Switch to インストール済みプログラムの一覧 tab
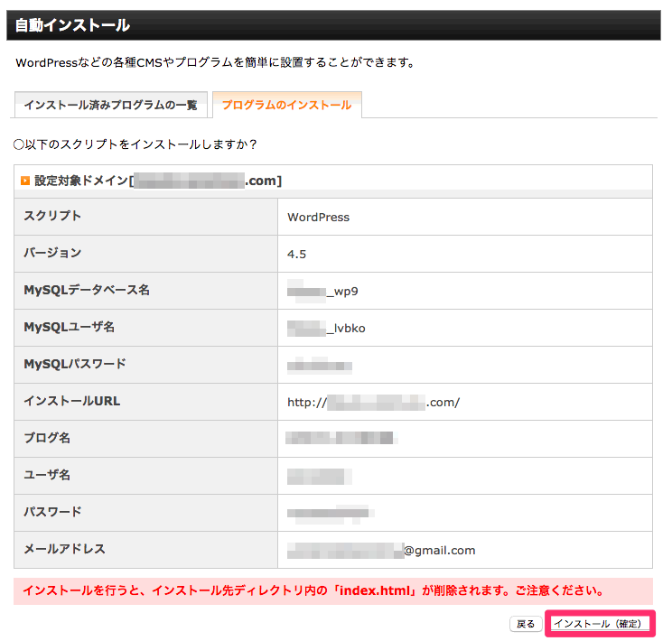The width and height of the screenshot is (672, 641). [x=110, y=105]
